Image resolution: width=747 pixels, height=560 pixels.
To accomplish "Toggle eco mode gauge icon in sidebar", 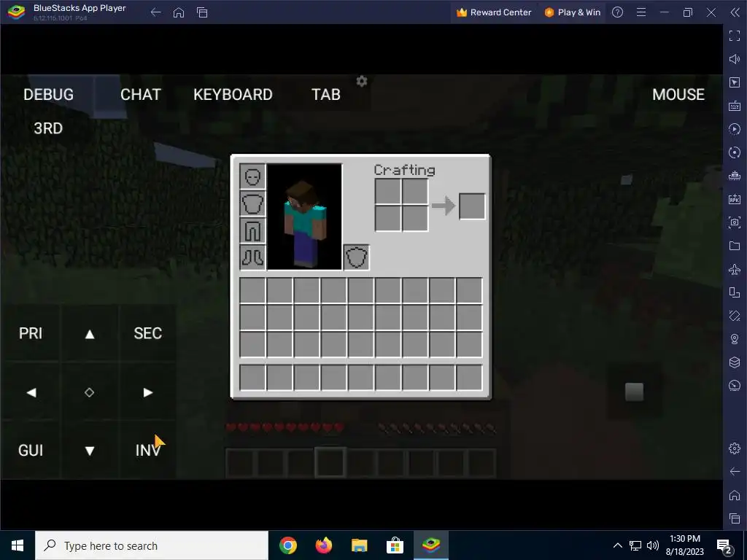I will click(x=735, y=386).
